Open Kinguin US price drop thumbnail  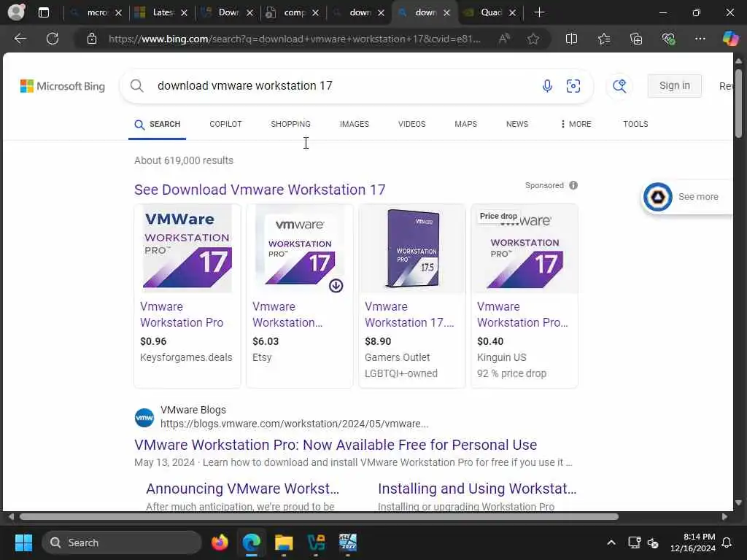(525, 249)
